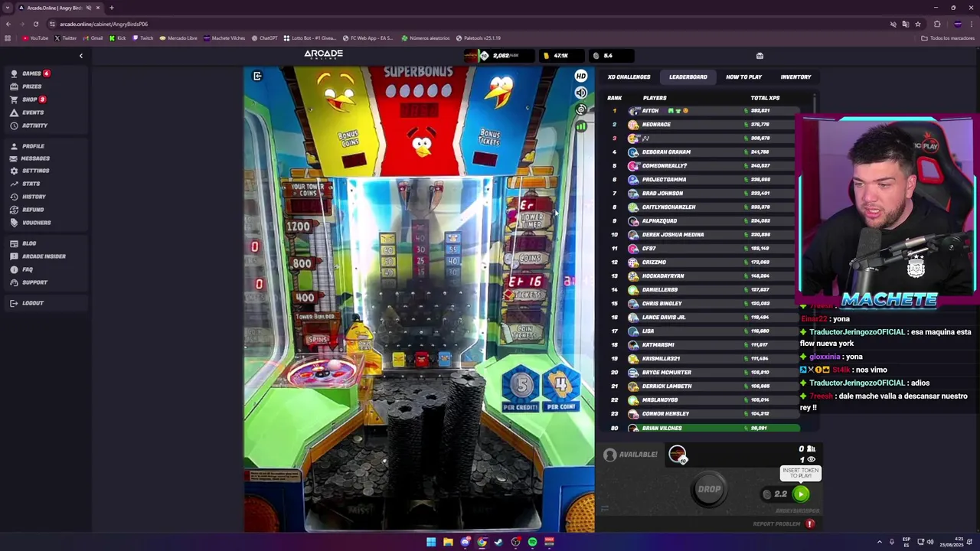This screenshot has height=551, width=980.
Task: Click the game video feed
Action: (419, 298)
